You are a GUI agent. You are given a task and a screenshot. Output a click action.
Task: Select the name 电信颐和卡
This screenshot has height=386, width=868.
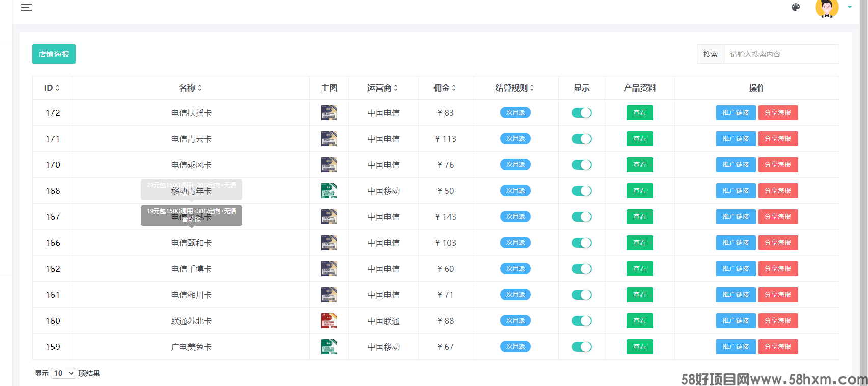(x=192, y=243)
